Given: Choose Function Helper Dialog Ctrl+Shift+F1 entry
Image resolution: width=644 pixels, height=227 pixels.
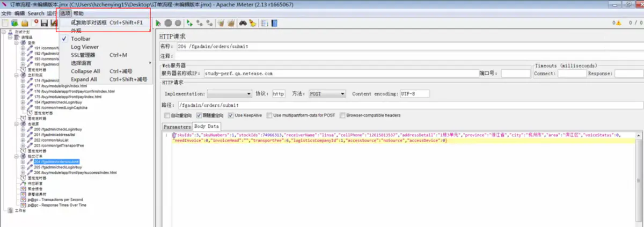Looking at the screenshot, I should (106, 23).
